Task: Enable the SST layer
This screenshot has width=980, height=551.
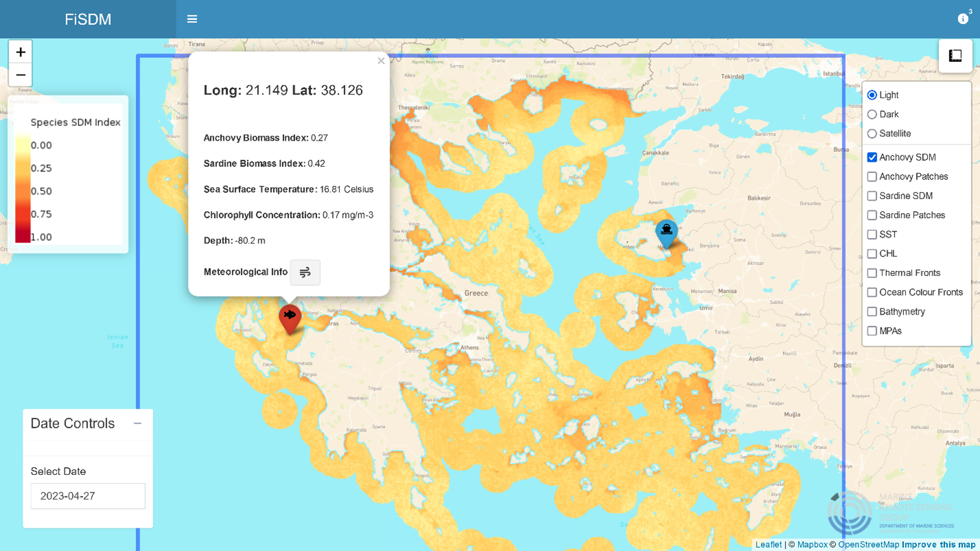Action: point(872,235)
